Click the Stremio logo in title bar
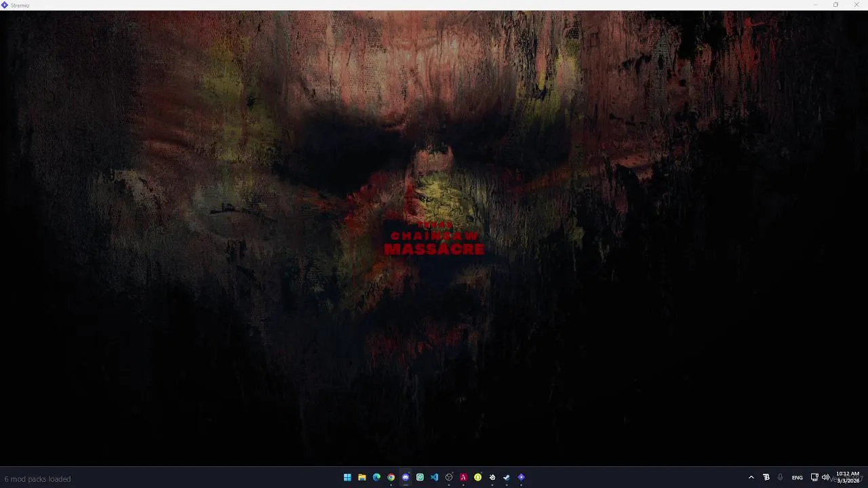This screenshot has width=868, height=488. click(x=5, y=5)
